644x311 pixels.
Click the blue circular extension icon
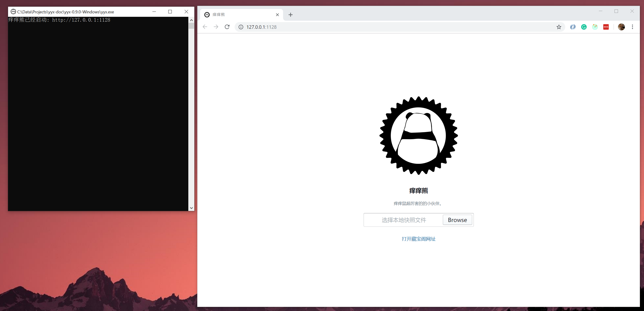(x=573, y=27)
